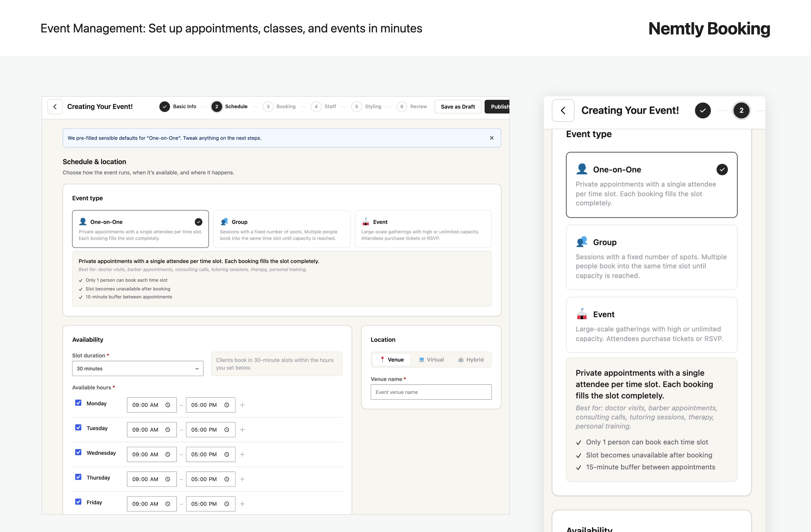
Task: Uncheck the Wednesday availability checkbox
Action: coord(78,452)
